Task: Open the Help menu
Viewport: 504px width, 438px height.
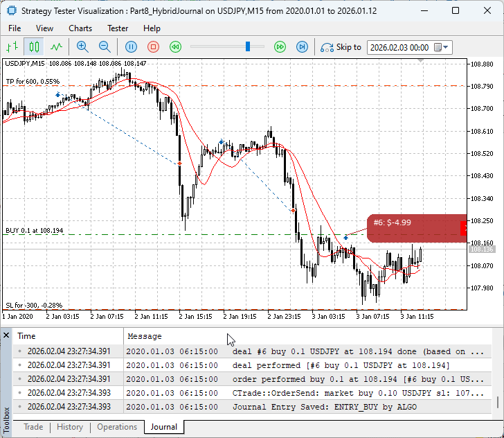Action: click(x=152, y=28)
